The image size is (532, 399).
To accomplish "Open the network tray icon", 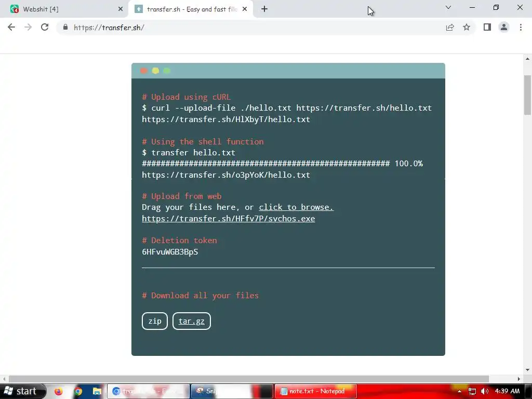I will [x=472, y=391].
